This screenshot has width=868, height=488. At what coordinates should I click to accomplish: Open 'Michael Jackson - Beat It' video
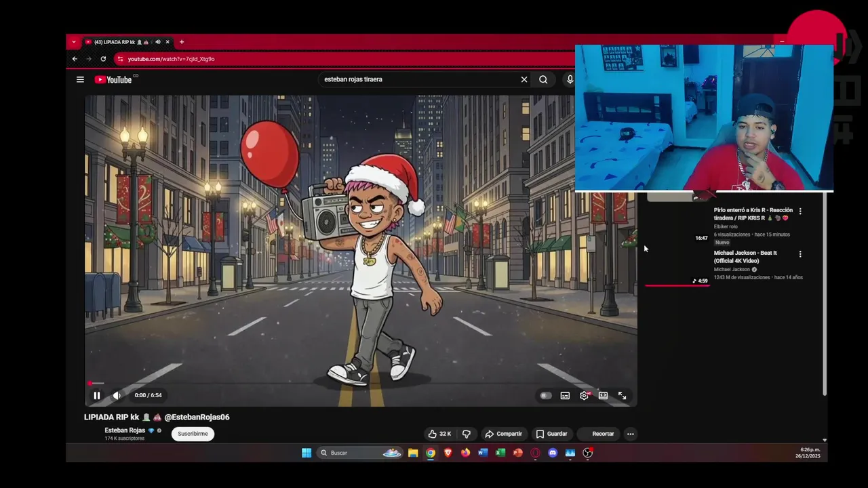745,257
